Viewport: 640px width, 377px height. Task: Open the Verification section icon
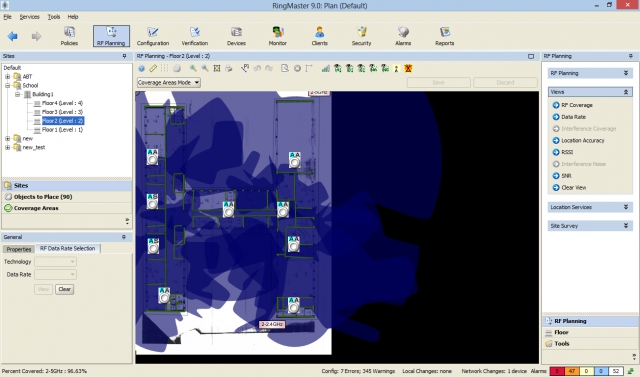(x=195, y=36)
